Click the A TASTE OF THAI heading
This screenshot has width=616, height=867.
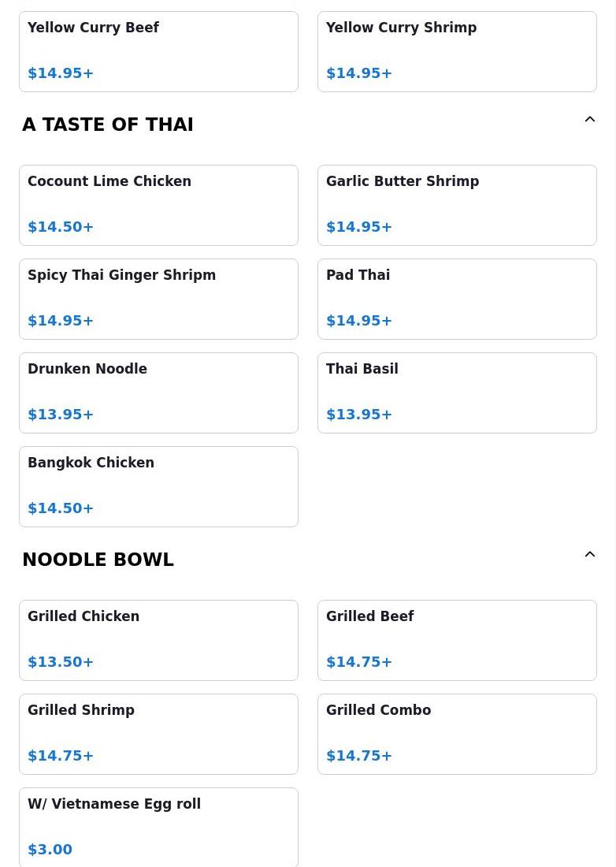(x=108, y=125)
